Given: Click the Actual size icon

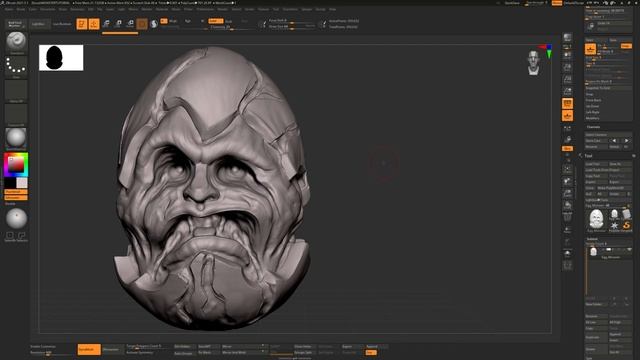Looking at the screenshot, I should 567,79.
